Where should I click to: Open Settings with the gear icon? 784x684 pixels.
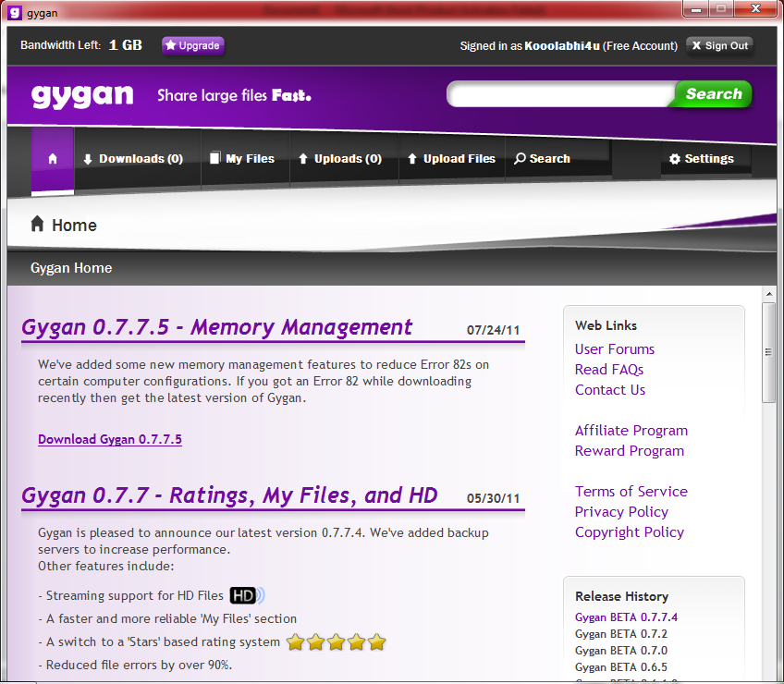coord(701,159)
